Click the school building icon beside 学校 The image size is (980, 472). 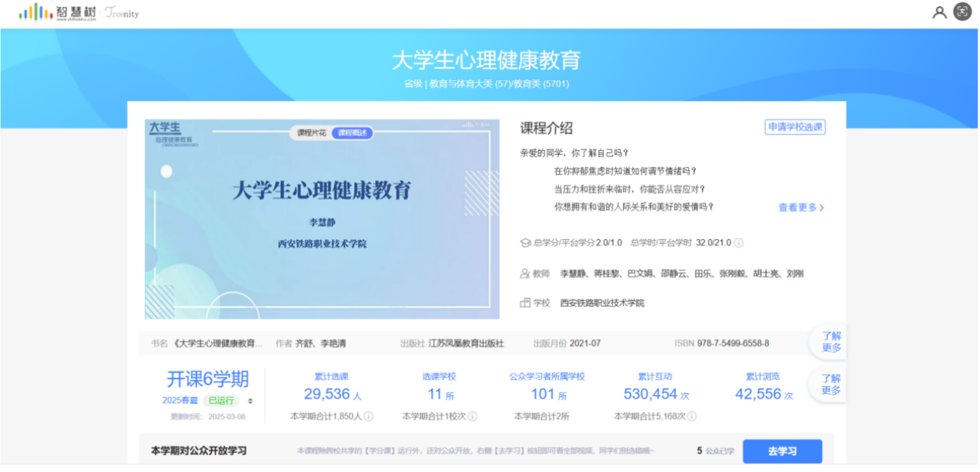tap(525, 303)
